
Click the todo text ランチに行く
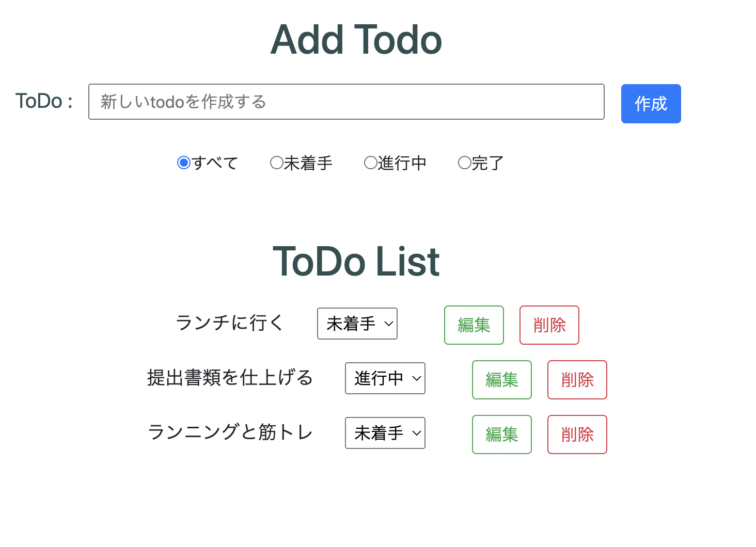pyautogui.click(x=229, y=323)
